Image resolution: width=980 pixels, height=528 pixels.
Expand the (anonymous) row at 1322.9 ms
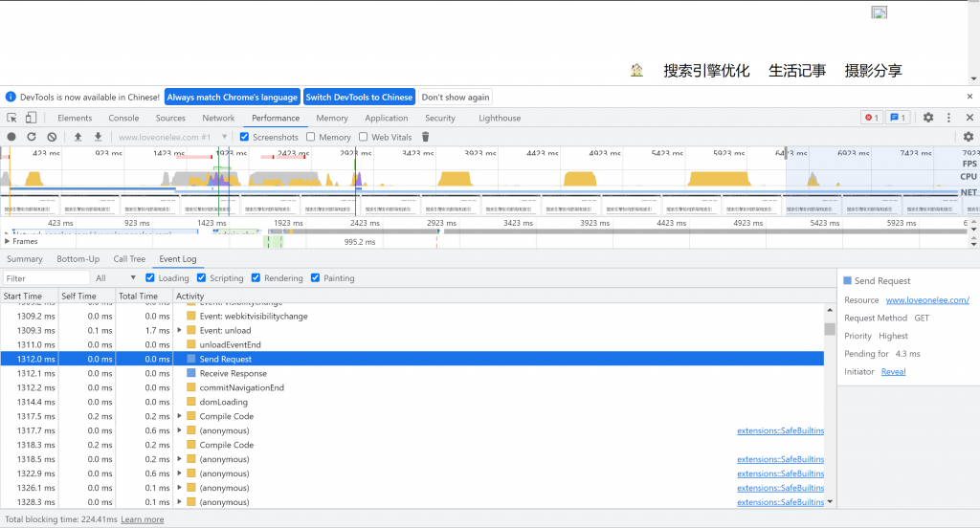[x=179, y=473]
